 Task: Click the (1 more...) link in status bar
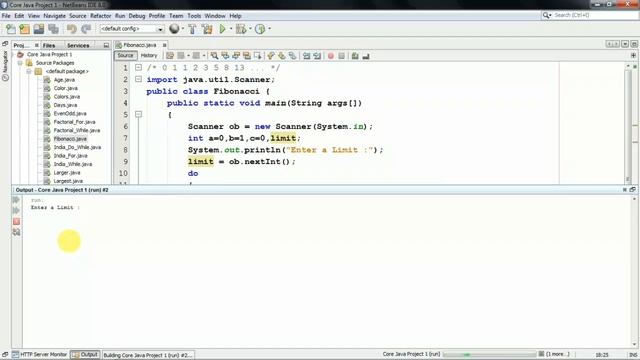point(558,354)
